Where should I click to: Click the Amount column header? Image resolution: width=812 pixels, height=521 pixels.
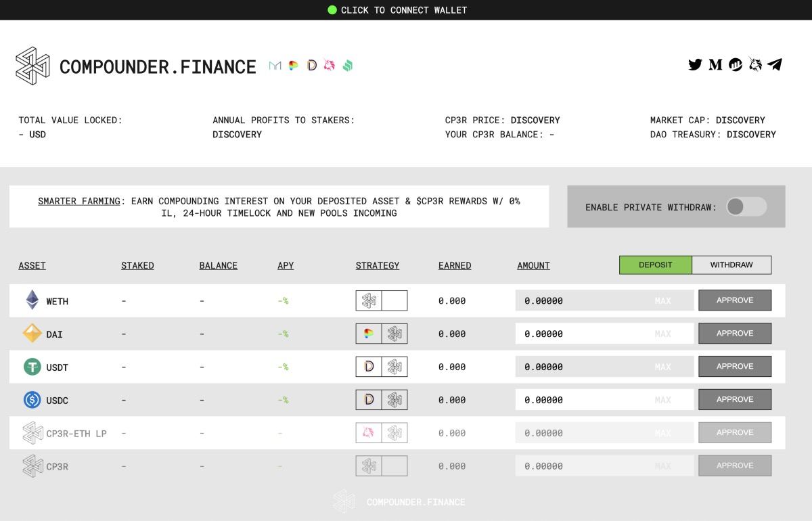pyautogui.click(x=534, y=266)
